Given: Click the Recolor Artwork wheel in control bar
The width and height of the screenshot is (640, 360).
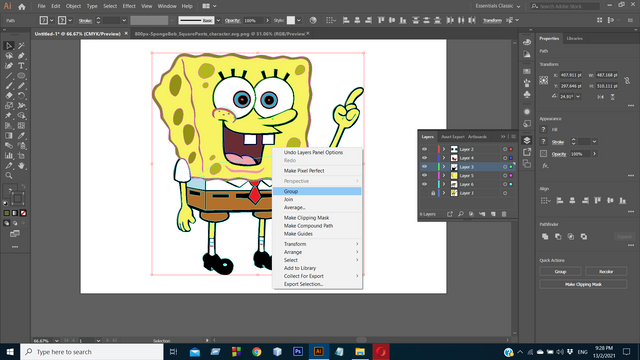Looking at the screenshot, I should point(313,20).
